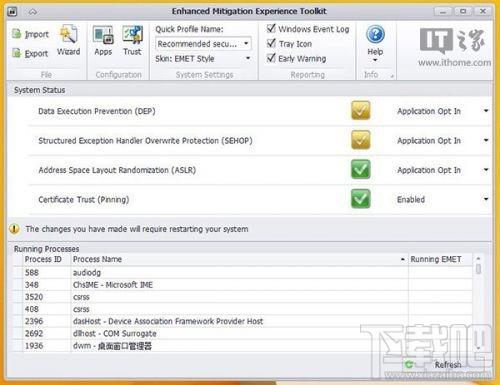The image size is (500, 385).
Task: Open the Apps configuration
Action: click(x=103, y=40)
